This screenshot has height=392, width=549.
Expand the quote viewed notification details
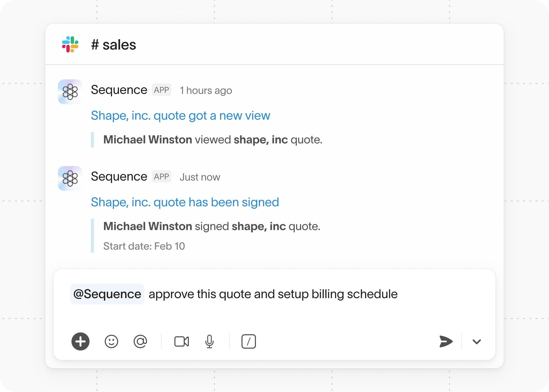point(212,139)
